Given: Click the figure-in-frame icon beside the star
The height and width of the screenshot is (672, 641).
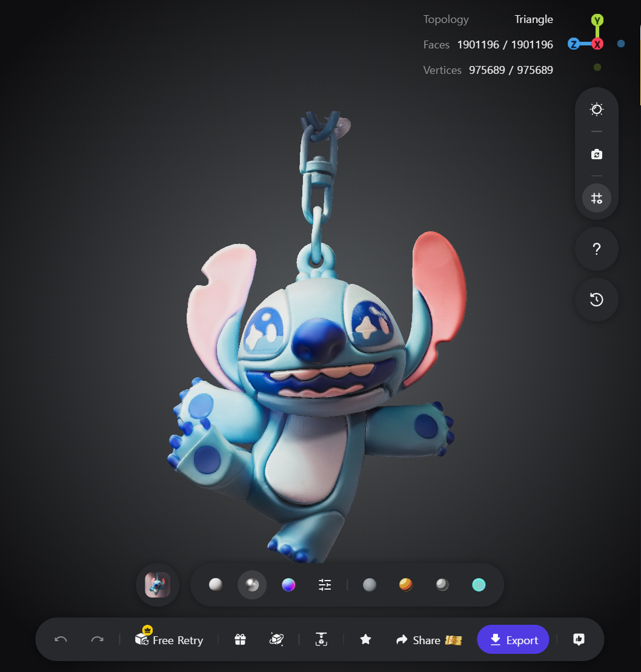Looking at the screenshot, I should pos(321,639).
